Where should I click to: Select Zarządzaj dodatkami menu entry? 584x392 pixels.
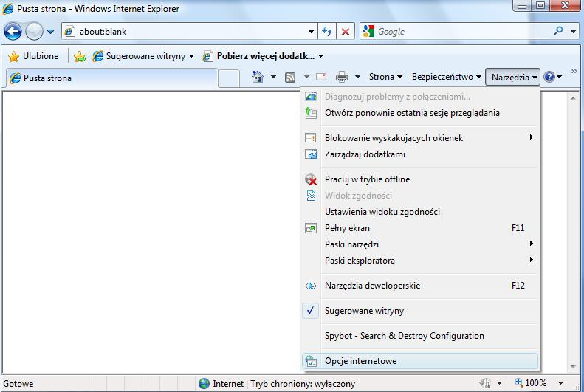tap(420, 154)
